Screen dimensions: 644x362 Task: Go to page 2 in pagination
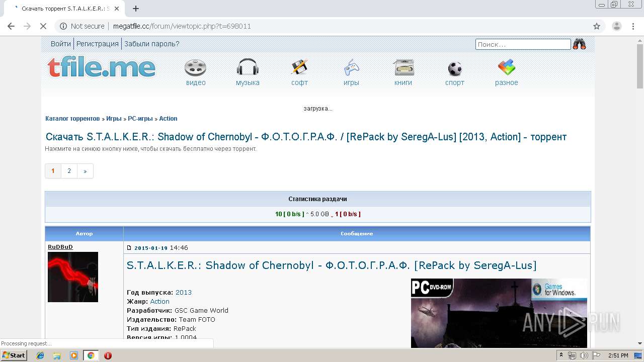tap(69, 171)
